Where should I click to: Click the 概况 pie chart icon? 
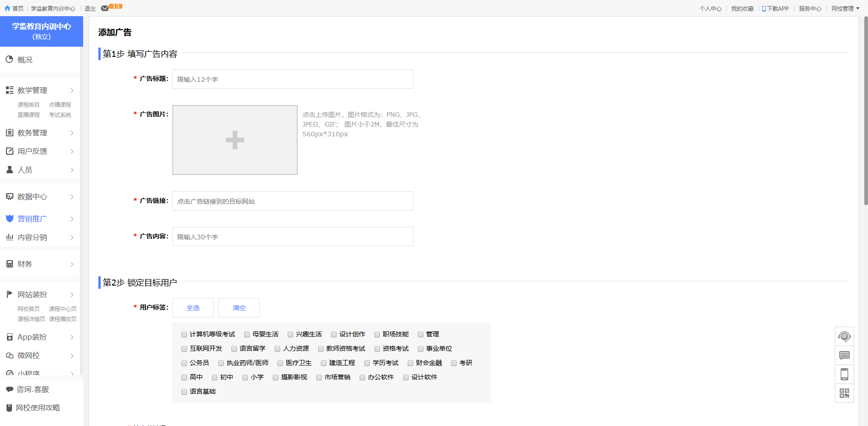(x=9, y=60)
